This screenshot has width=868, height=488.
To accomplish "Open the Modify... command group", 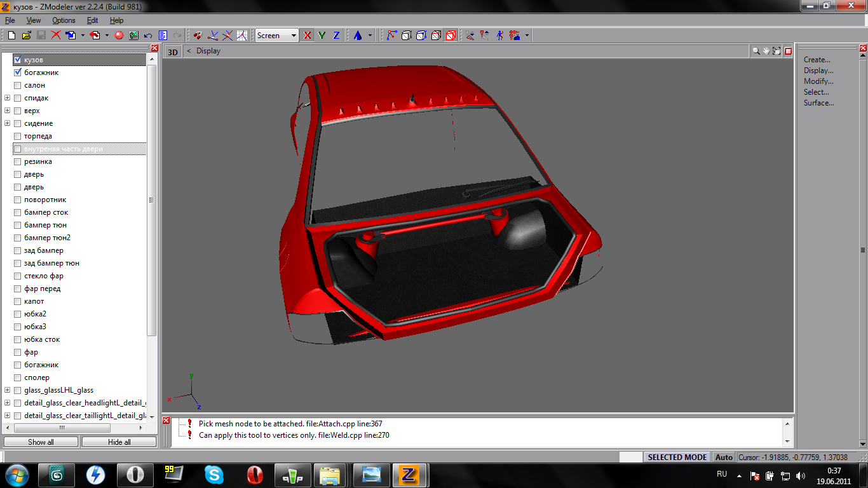I will 818,81.
